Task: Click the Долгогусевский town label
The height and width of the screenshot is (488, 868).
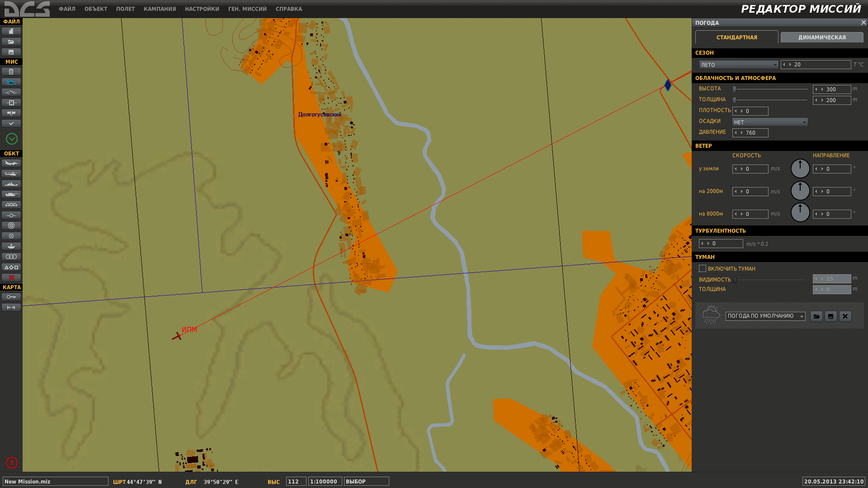Action: pyautogui.click(x=320, y=114)
